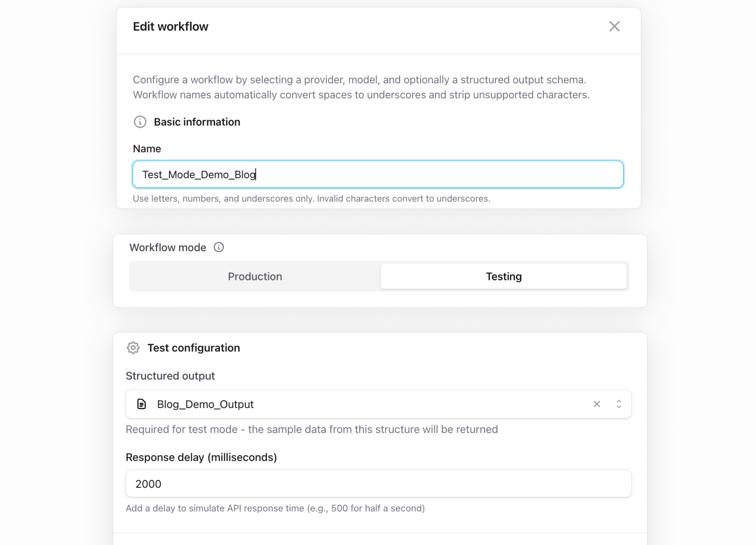The image size is (756, 545).
Task: Clear the Blog_Demo_Output selection with the X
Action: [x=597, y=404]
